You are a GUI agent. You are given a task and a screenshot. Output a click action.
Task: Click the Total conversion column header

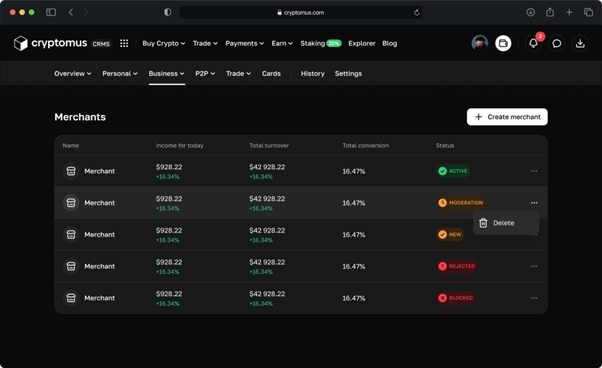[366, 145]
